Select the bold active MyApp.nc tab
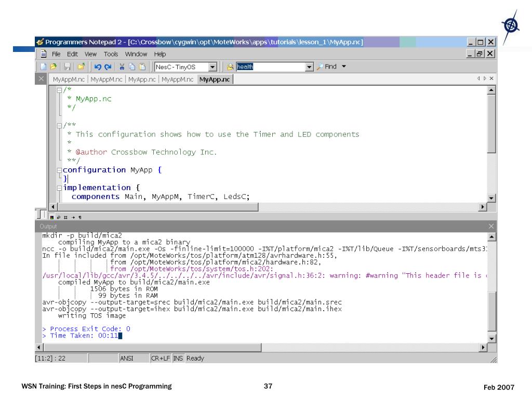 [x=215, y=79]
